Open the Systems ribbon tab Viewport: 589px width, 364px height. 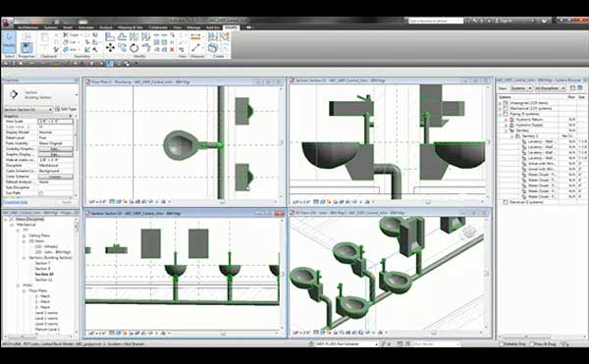click(x=50, y=27)
